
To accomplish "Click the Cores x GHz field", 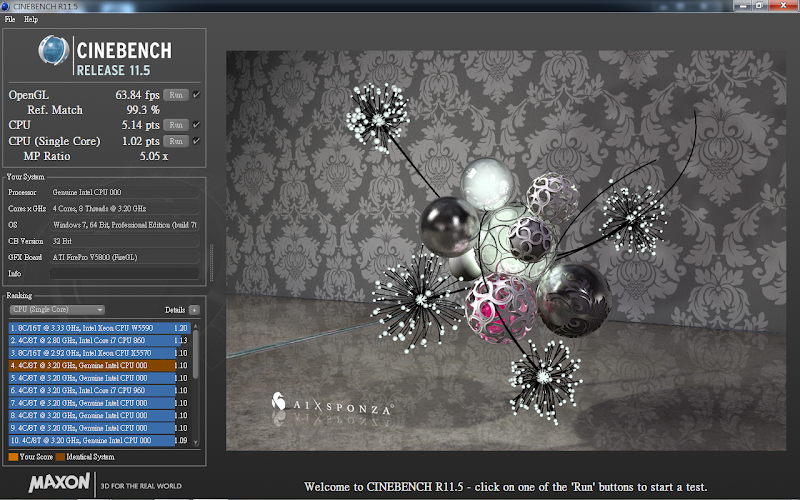I will [124, 209].
